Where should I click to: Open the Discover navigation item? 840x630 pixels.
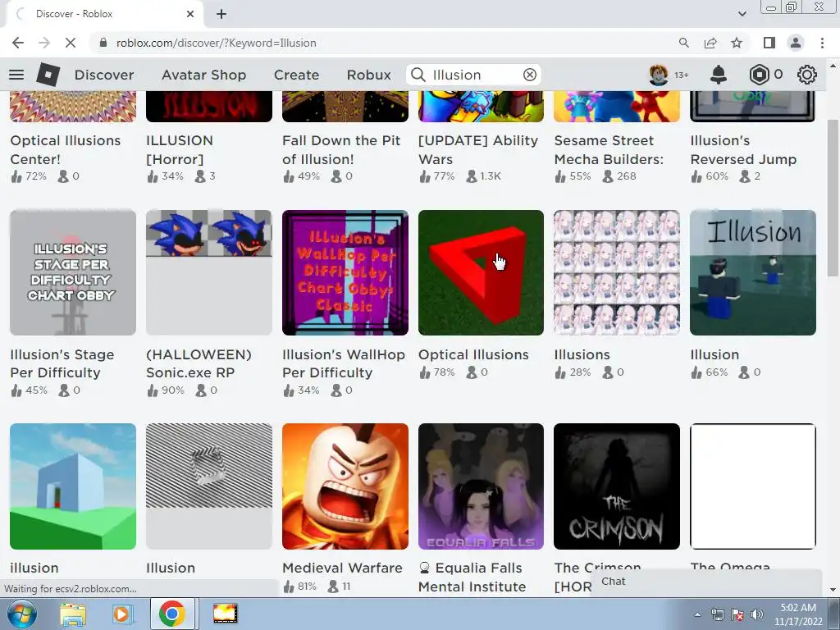[x=104, y=75]
